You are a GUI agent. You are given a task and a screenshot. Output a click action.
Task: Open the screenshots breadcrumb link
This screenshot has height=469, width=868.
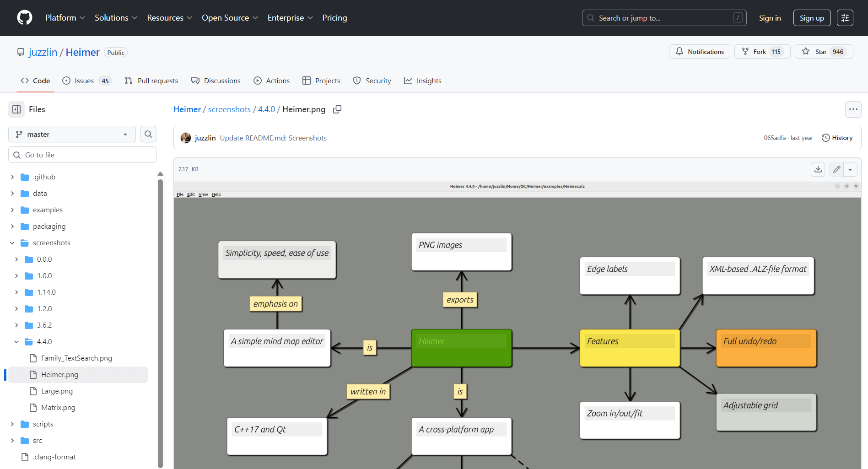229,109
